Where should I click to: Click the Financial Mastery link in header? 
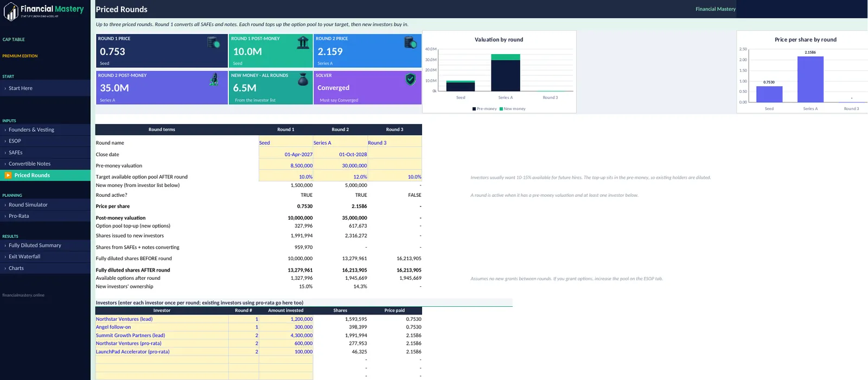(716, 9)
